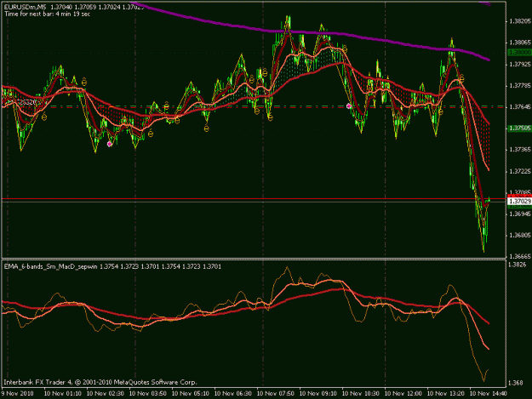Click the 1.37925 price axis label
The height and width of the screenshot is (399, 532).
pyautogui.click(x=520, y=64)
